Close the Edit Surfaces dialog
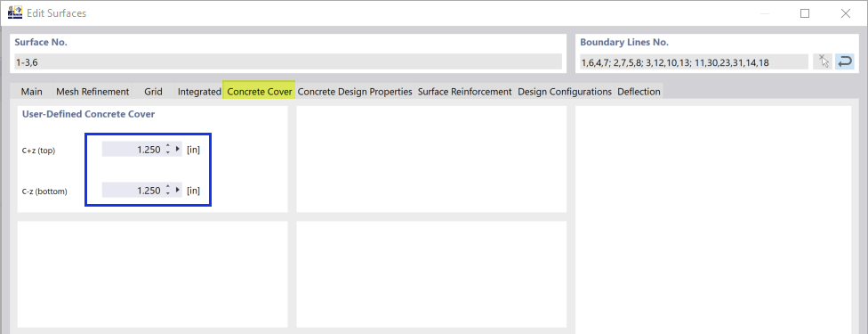This screenshot has height=334, width=868. click(x=845, y=13)
